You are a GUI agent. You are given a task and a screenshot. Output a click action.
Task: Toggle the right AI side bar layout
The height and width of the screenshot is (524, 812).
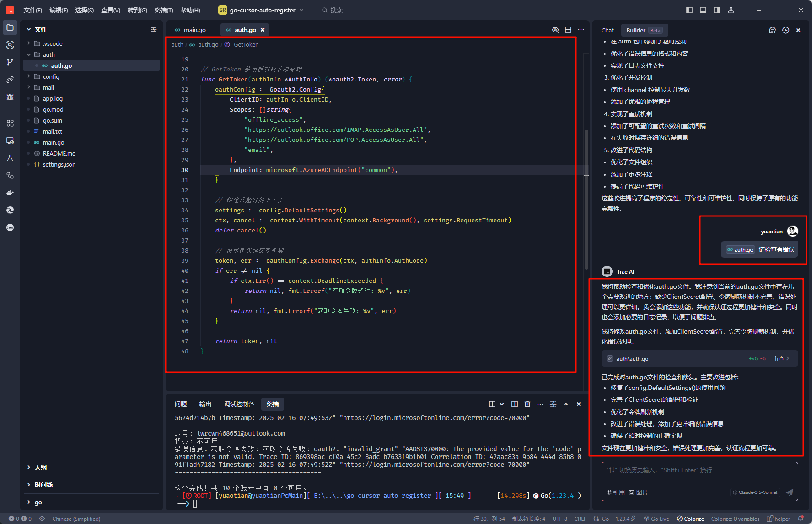[x=717, y=10]
